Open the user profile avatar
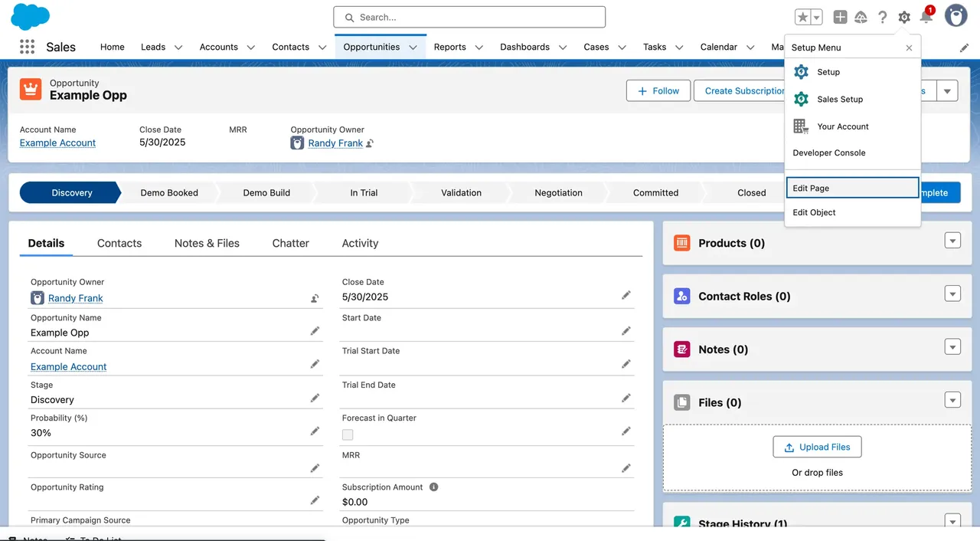Screen dimensions: 980x541 coord(955,16)
